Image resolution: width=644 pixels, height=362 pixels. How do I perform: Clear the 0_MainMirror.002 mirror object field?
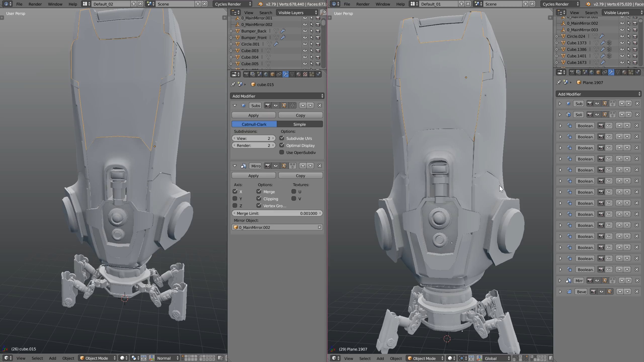319,227
